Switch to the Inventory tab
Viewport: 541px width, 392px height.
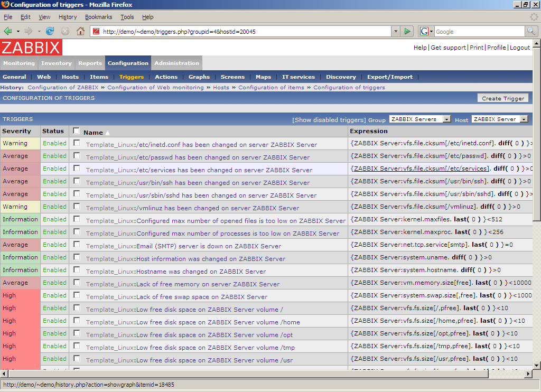(56, 63)
